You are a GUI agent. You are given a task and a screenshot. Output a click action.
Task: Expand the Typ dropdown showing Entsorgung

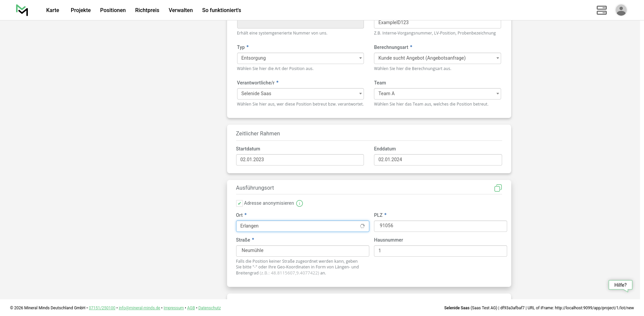pyautogui.click(x=300, y=58)
